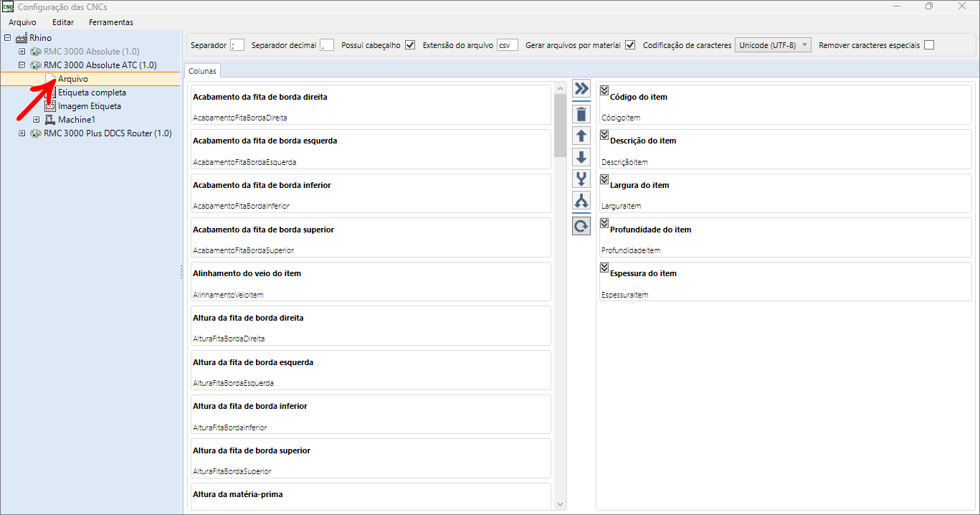Click the Rhino factory icon in the tree

[x=22, y=37]
